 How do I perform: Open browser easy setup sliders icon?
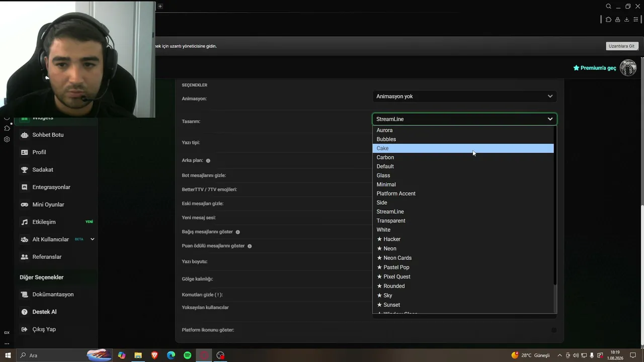coord(636,20)
